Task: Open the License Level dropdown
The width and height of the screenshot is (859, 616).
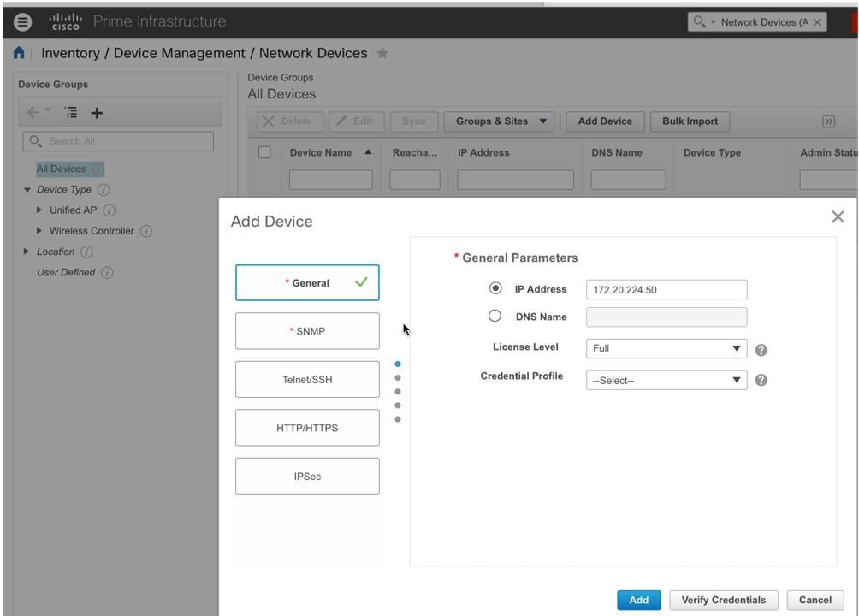Action: click(666, 348)
